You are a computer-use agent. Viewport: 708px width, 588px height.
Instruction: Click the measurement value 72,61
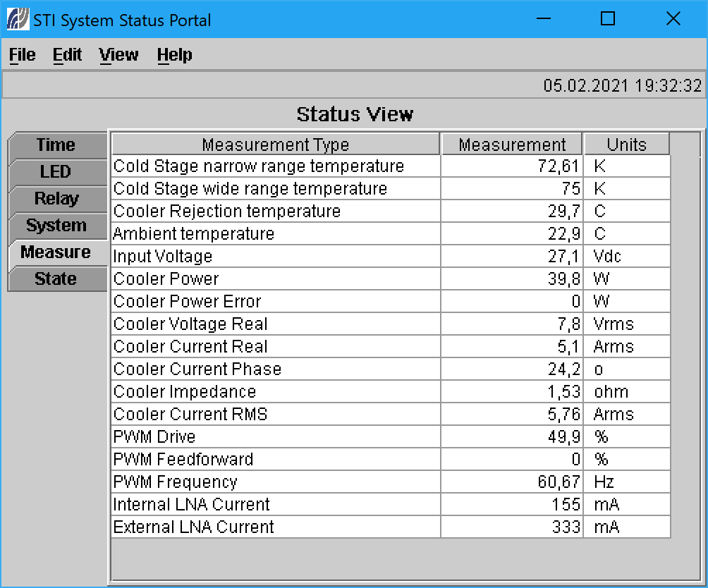click(x=558, y=166)
